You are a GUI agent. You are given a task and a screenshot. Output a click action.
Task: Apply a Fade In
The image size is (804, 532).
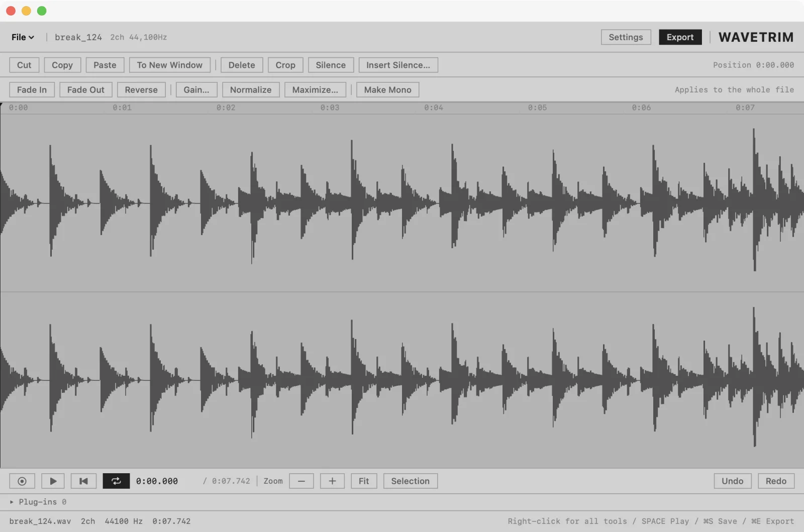point(32,89)
